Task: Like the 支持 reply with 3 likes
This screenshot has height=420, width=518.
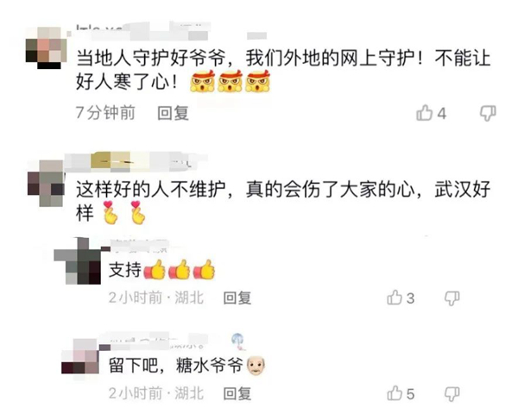Action: coord(395,298)
